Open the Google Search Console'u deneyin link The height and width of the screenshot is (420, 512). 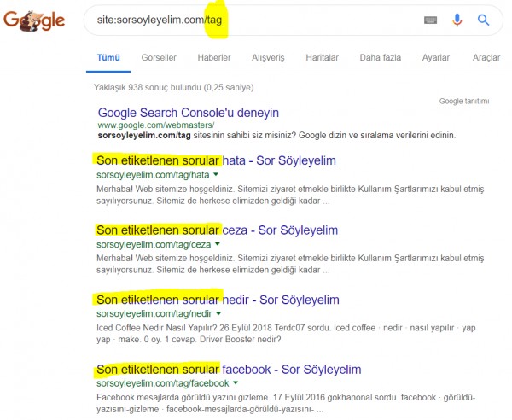tap(188, 113)
